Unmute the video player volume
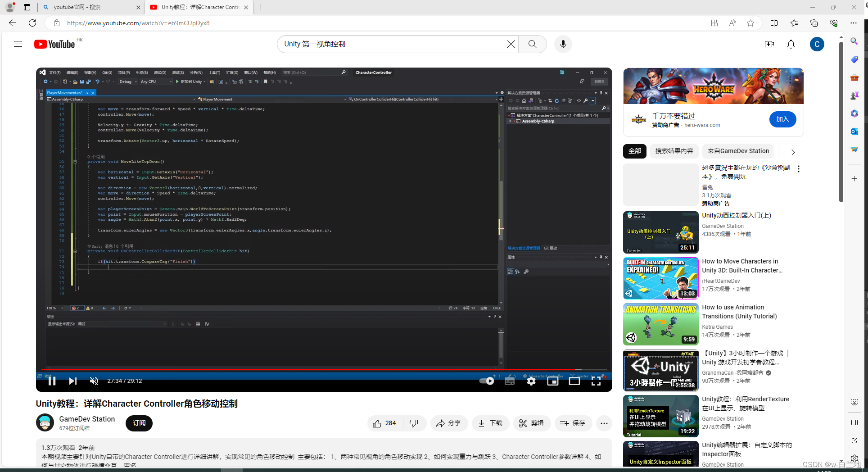 coord(94,381)
